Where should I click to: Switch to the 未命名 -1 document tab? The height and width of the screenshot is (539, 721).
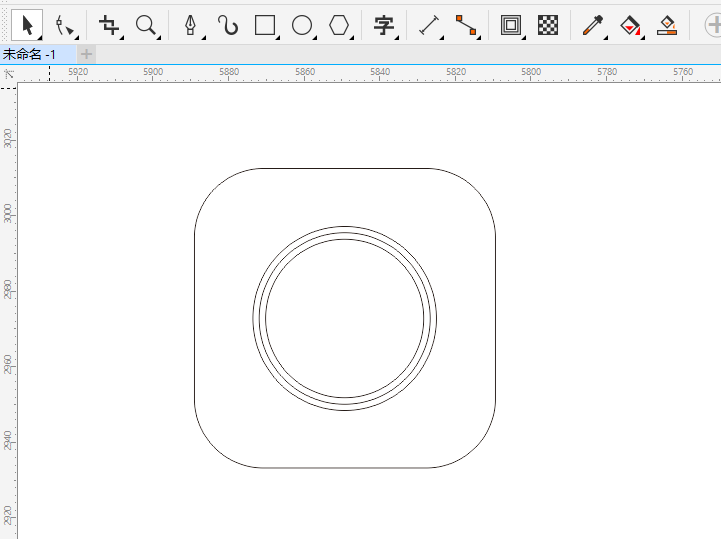[x=29, y=54]
